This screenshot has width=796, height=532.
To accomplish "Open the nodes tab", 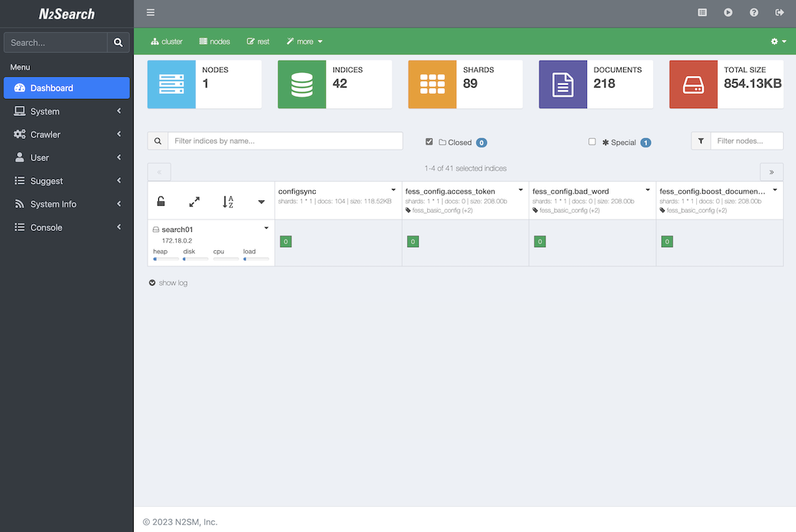I will click(x=214, y=41).
